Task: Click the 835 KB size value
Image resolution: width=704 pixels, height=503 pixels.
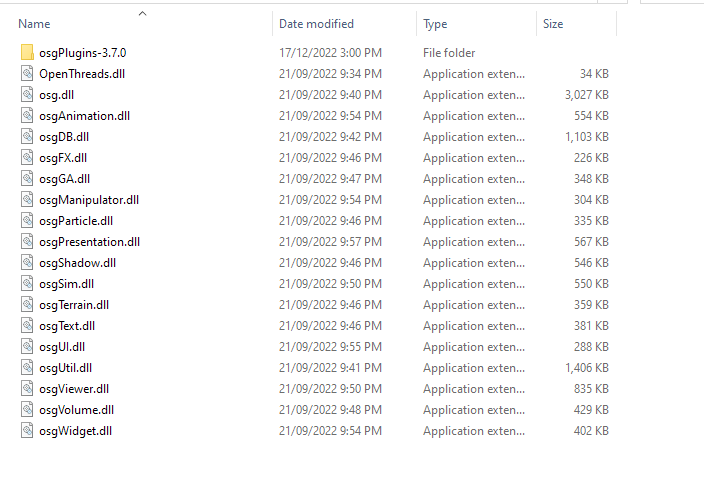Action: click(591, 389)
